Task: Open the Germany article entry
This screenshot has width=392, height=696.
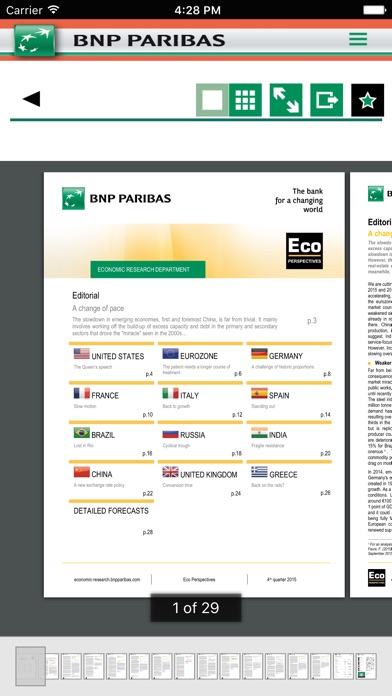Action: 289,361
